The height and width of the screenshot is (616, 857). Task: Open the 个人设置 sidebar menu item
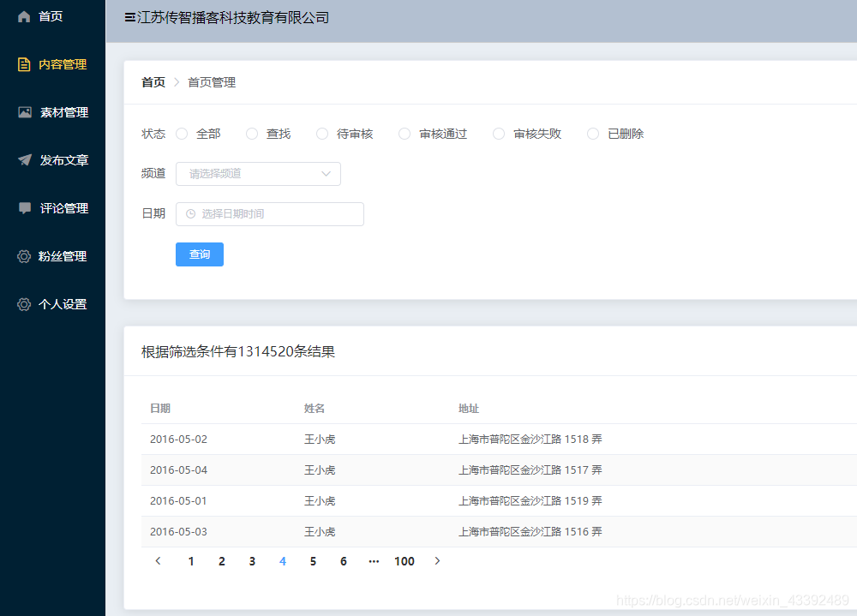coord(52,304)
